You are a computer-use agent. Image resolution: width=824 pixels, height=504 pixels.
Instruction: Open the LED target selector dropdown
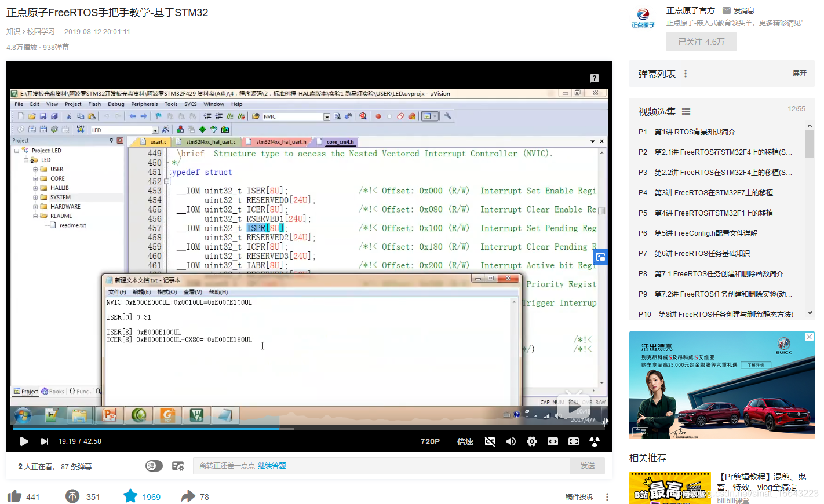[x=155, y=130]
